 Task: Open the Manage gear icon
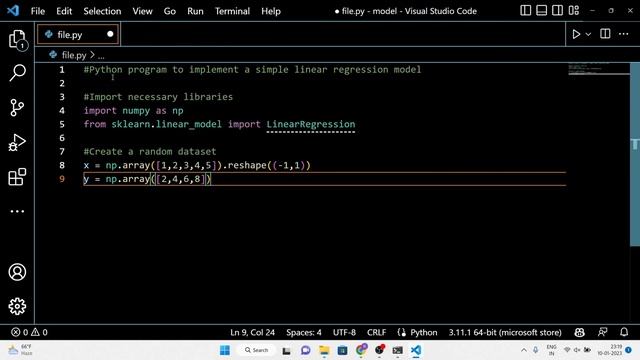(17, 306)
